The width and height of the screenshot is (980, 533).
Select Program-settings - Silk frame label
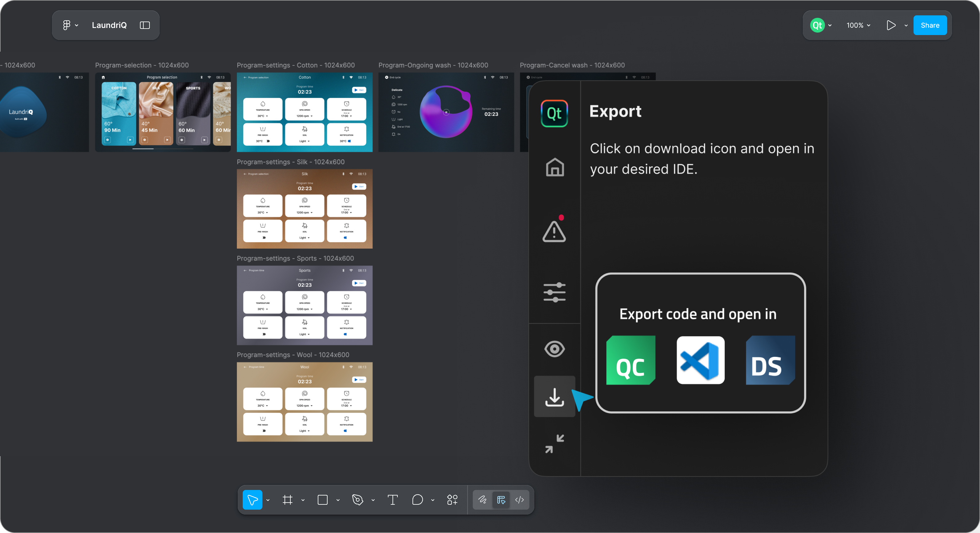click(x=291, y=162)
